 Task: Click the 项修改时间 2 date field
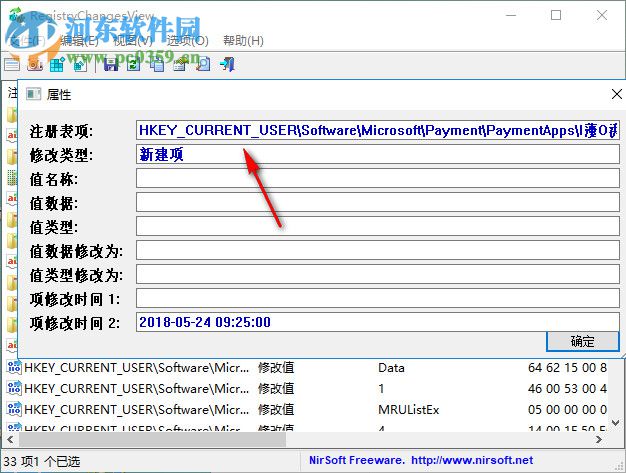pyautogui.click(x=378, y=322)
